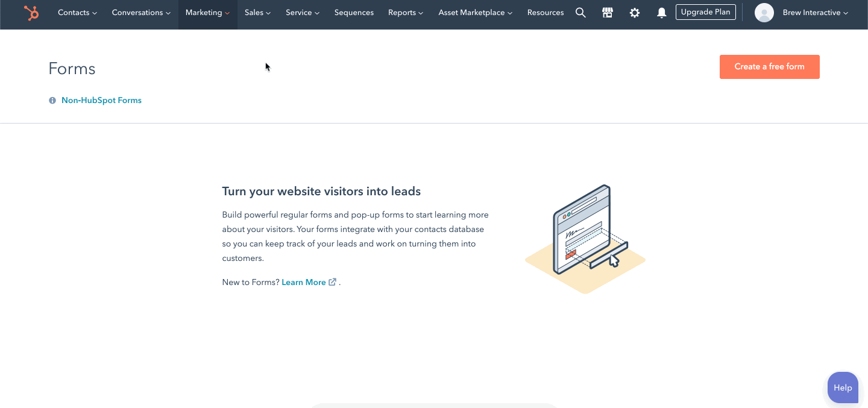Expand the Reports menu
Viewport: 868px width, 408px height.
coord(406,13)
